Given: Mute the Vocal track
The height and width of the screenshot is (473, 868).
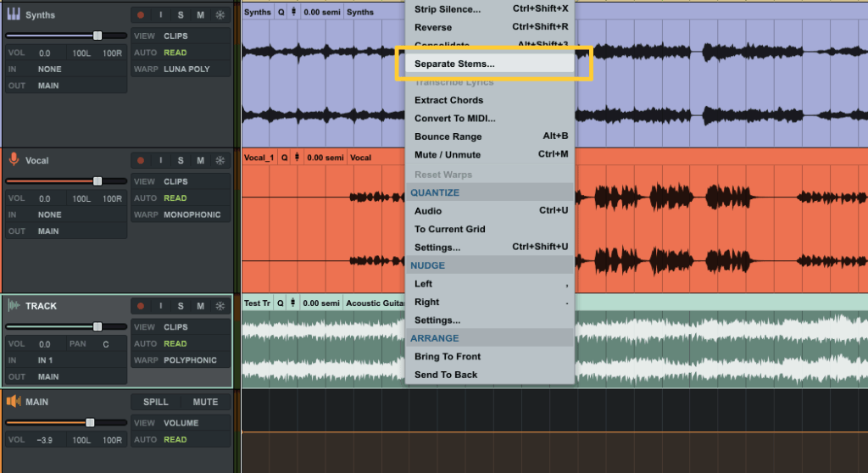Looking at the screenshot, I should (200, 160).
